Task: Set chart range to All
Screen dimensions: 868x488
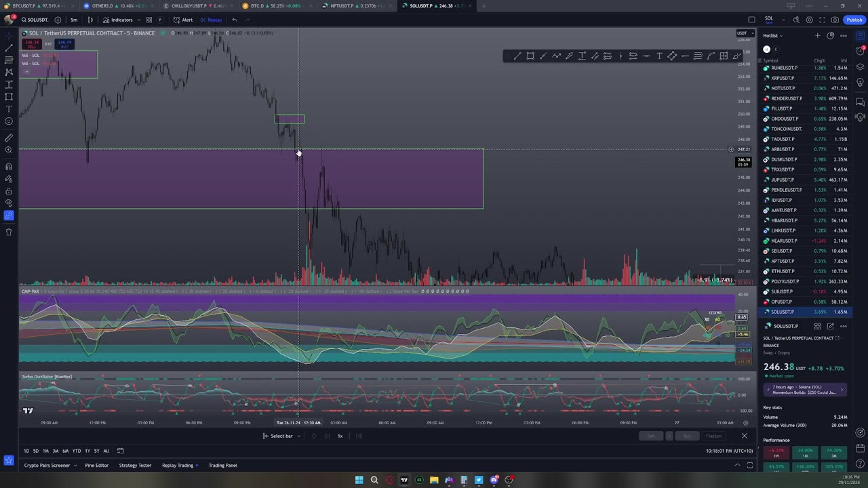Action: coord(106,451)
